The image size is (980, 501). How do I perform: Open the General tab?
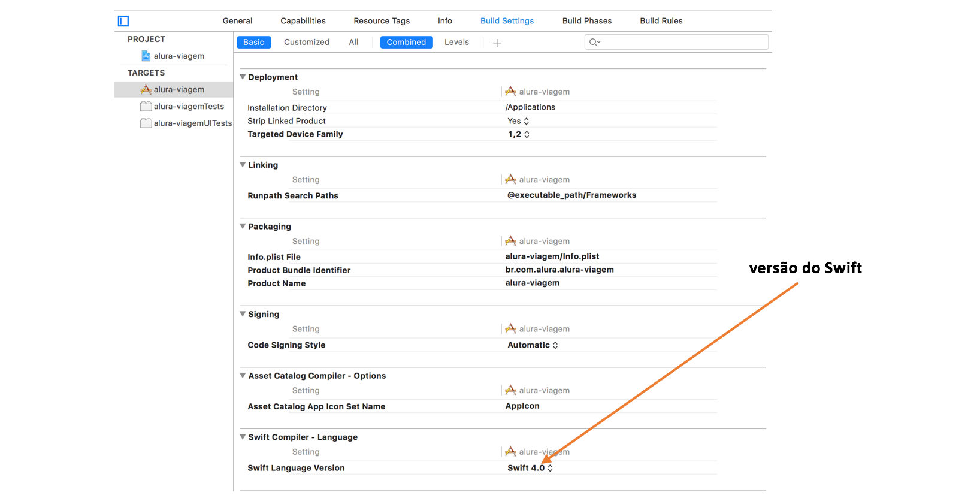[x=237, y=21]
